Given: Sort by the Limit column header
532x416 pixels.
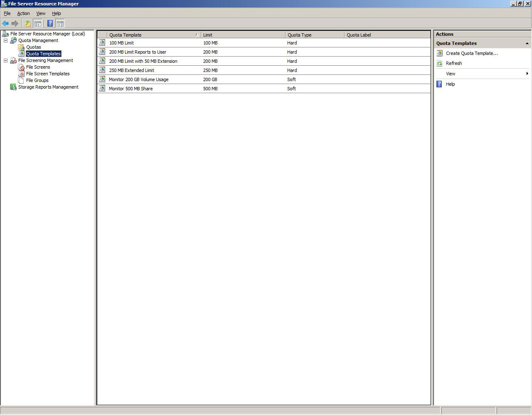Looking at the screenshot, I should tap(243, 35).
